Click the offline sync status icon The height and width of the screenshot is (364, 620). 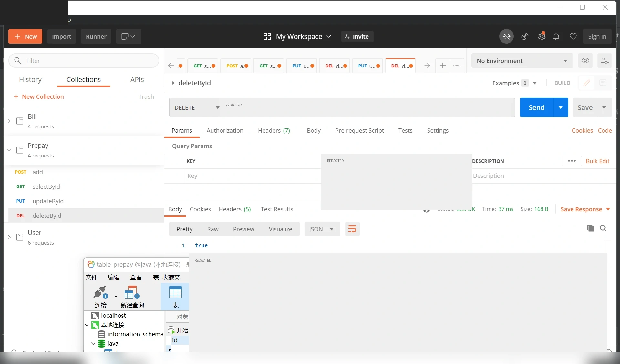coord(506,36)
